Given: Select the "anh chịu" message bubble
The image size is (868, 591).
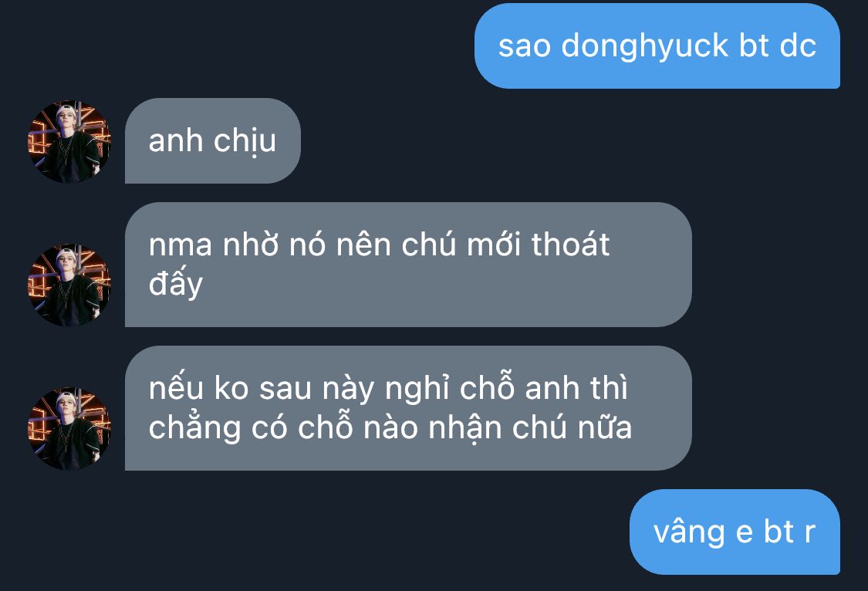Looking at the screenshot, I should click(213, 140).
